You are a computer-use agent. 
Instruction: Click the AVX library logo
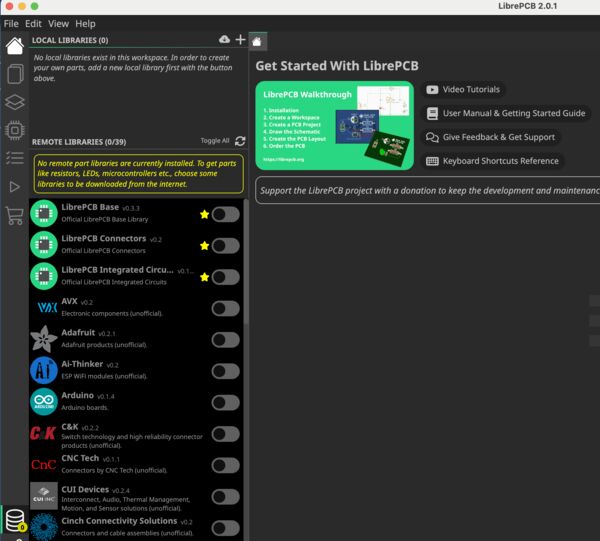coord(47,307)
